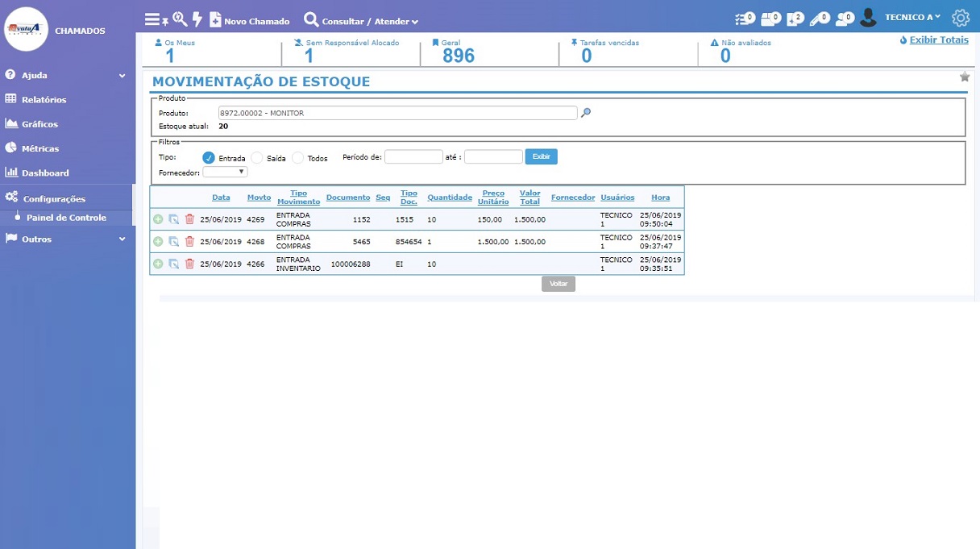View details icon for movement 4268

(x=173, y=241)
